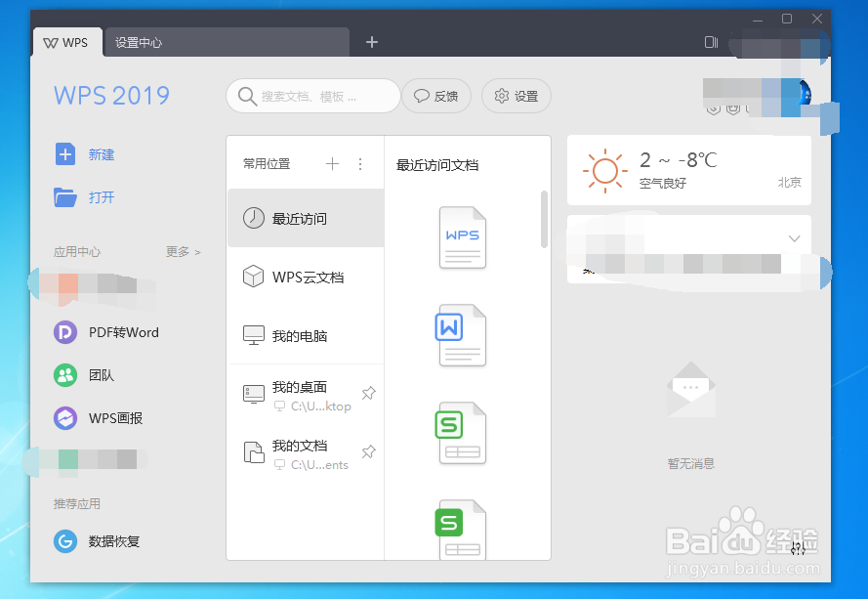Click the C:\U...ktop path text

click(x=321, y=406)
